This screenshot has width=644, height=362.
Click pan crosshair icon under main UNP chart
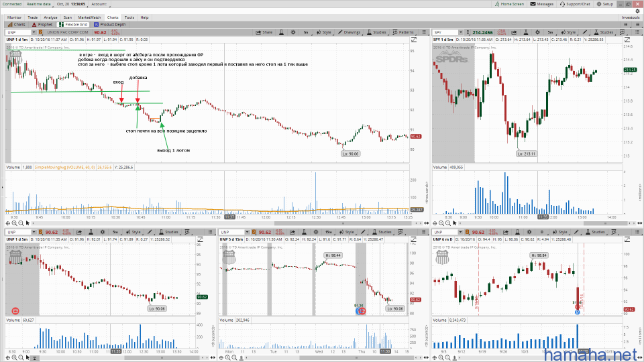pos(8,223)
